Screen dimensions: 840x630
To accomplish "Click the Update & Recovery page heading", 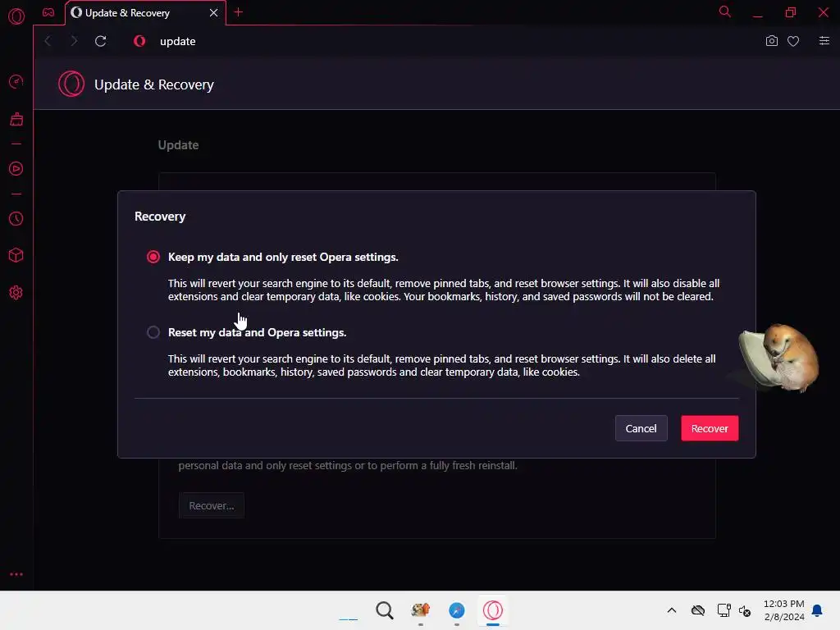I will click(154, 84).
